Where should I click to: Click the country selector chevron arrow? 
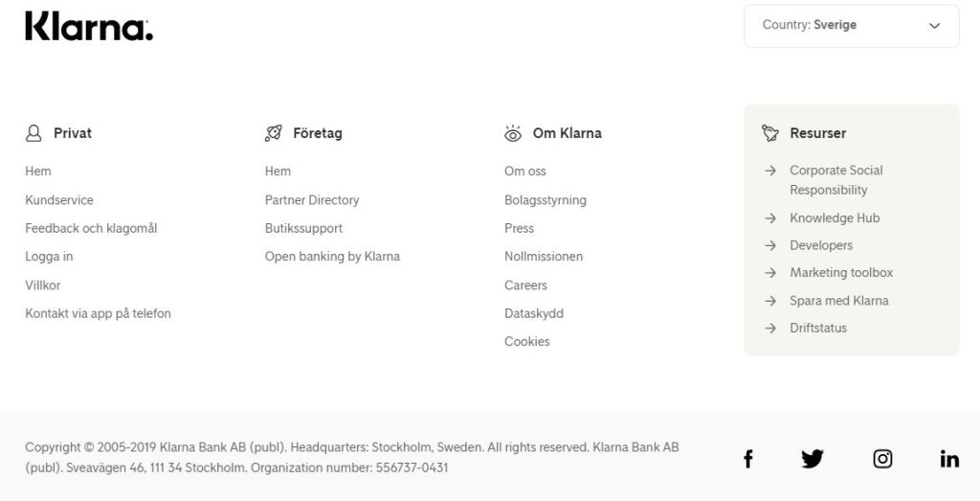click(935, 26)
